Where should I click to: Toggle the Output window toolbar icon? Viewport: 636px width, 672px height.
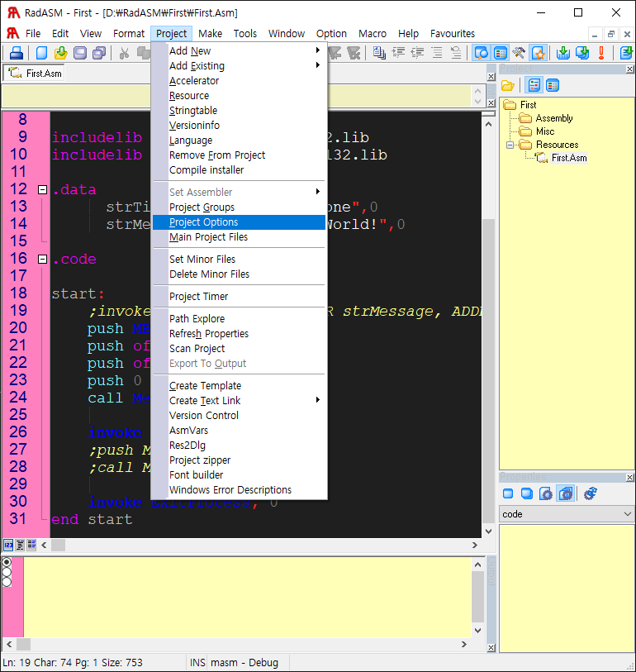point(481,53)
